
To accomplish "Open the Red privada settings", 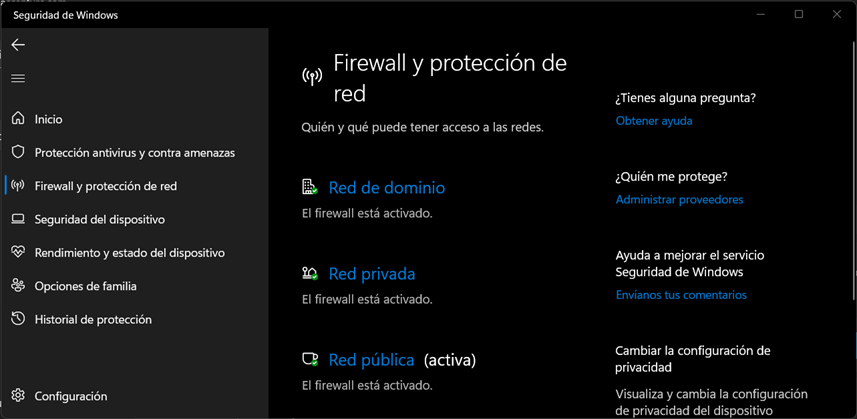I will point(371,274).
